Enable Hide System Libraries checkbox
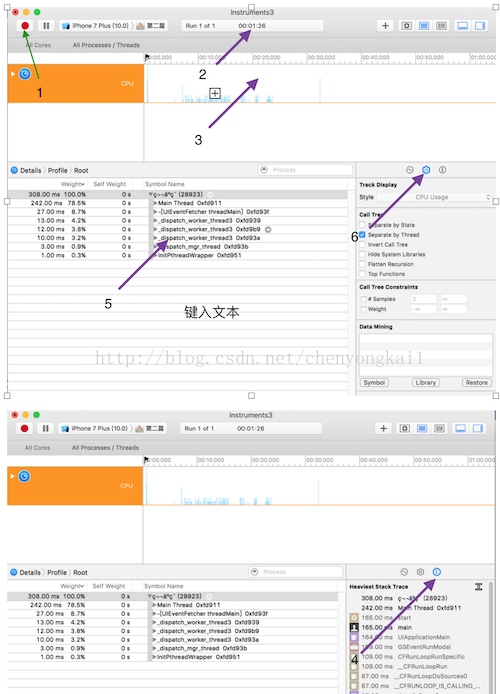This screenshot has height=694, width=500. pyautogui.click(x=362, y=254)
